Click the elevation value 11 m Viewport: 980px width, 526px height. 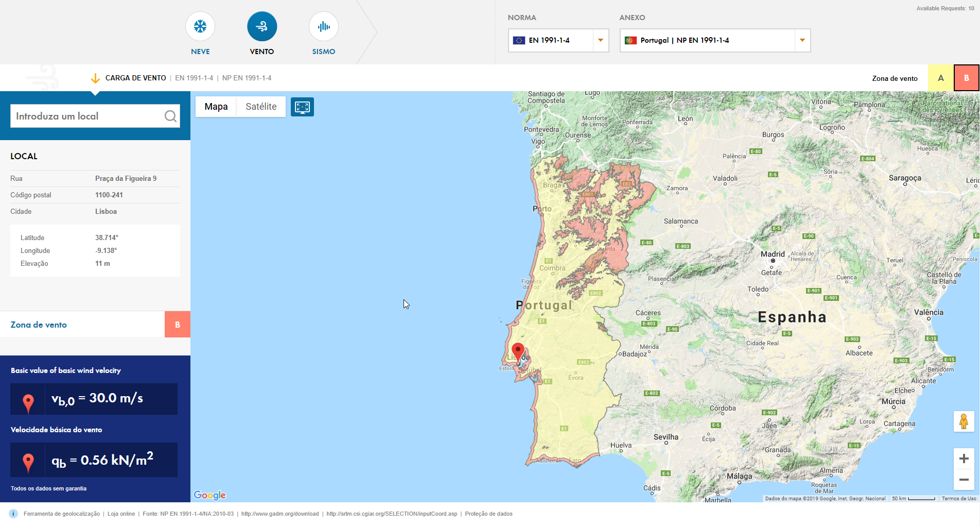tap(102, 264)
